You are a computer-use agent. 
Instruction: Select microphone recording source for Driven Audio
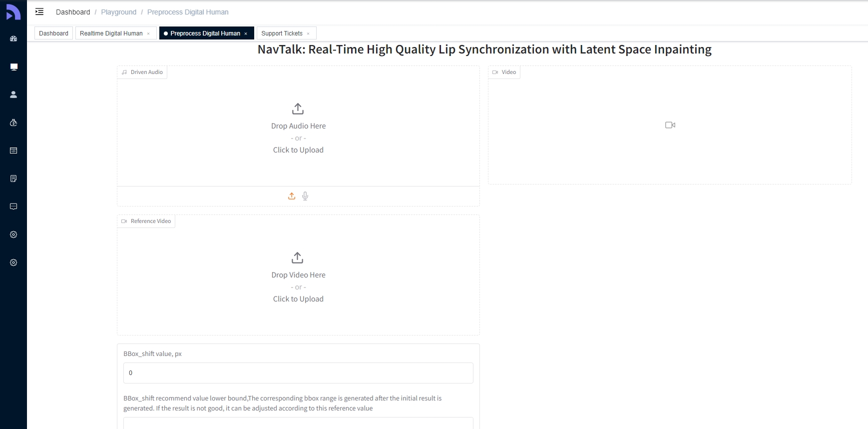coord(305,196)
